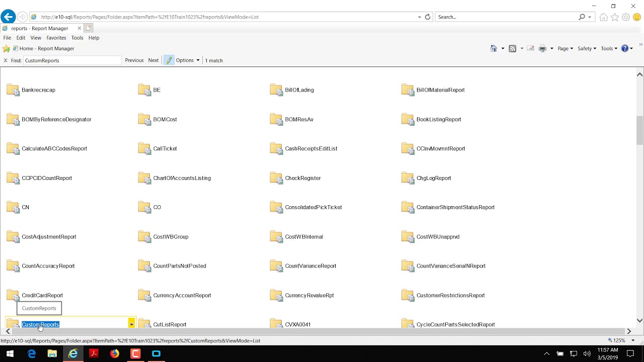This screenshot has height=362, width=644.
Task: Open Home - Report Manager favorites link
Action: coord(43,49)
